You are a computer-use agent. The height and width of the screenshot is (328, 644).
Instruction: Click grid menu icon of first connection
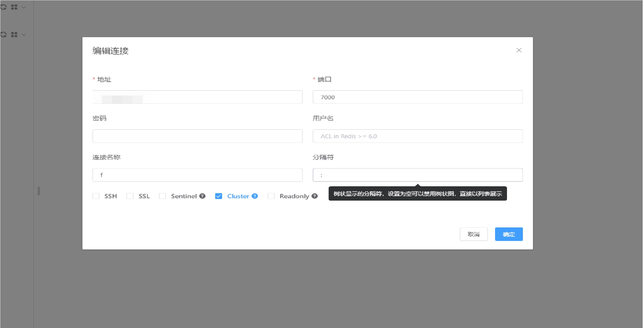tap(14, 7)
